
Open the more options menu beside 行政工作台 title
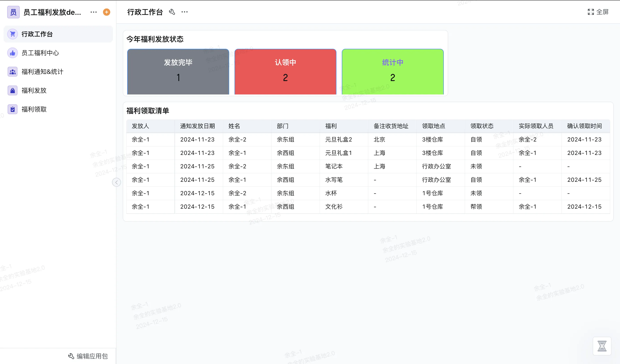pos(184,12)
